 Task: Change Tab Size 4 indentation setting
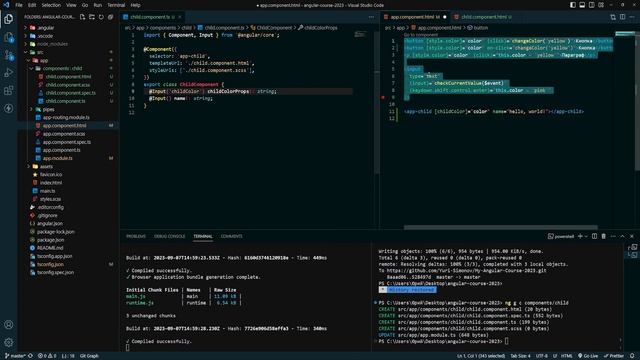[520, 356]
